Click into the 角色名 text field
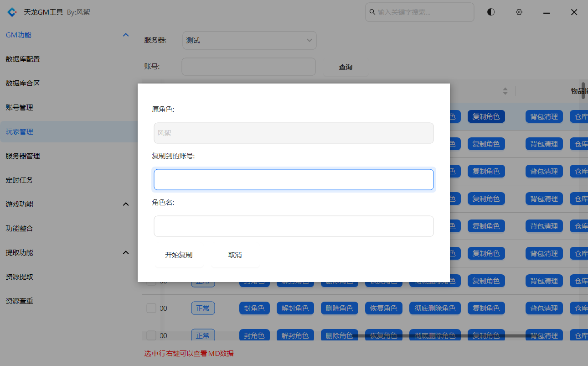 tap(294, 226)
